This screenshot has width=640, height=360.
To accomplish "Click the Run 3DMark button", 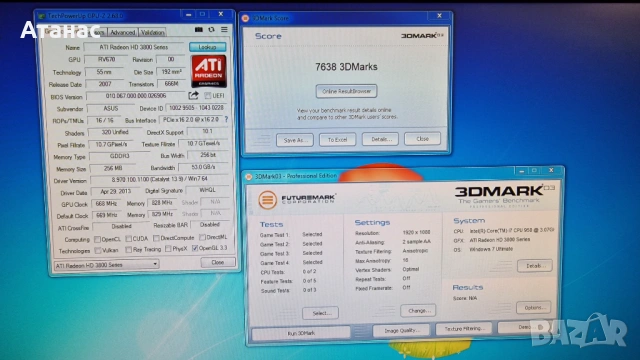I will point(301,333).
